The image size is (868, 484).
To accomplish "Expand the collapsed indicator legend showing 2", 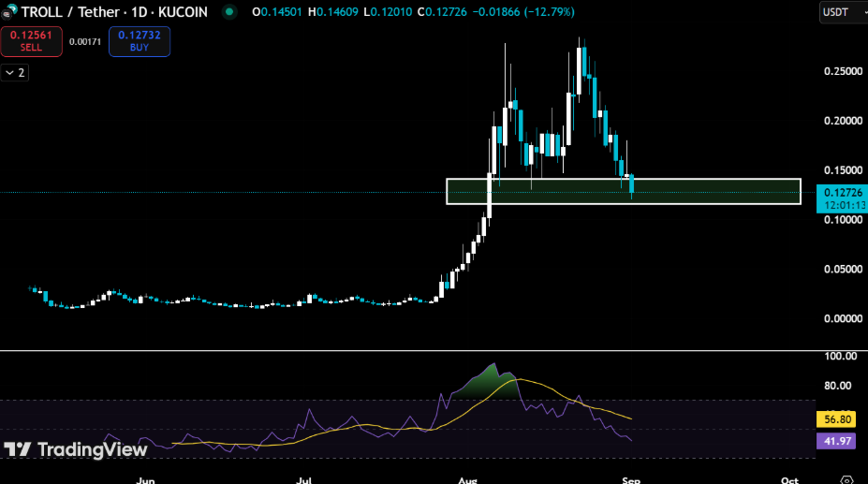I will [15, 72].
